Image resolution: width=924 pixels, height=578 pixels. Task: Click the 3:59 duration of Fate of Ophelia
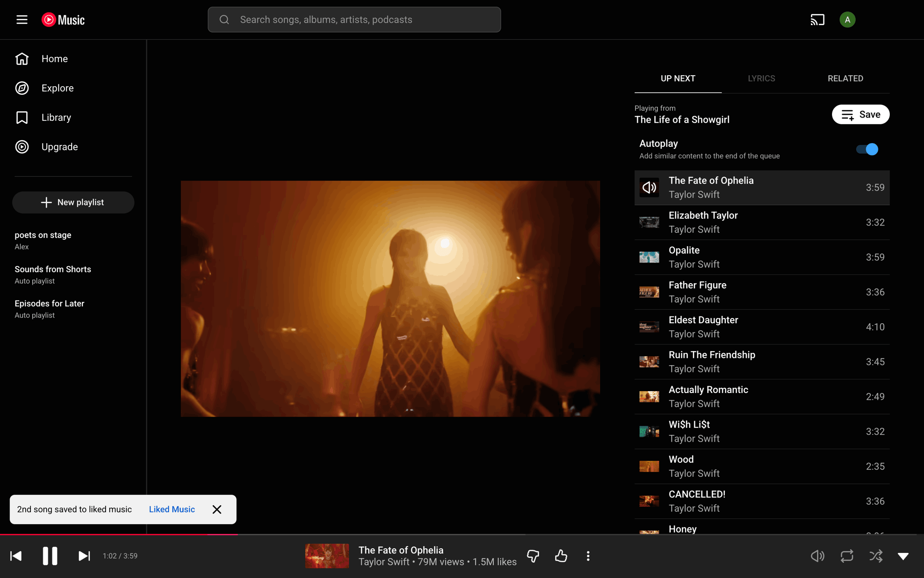[875, 187]
